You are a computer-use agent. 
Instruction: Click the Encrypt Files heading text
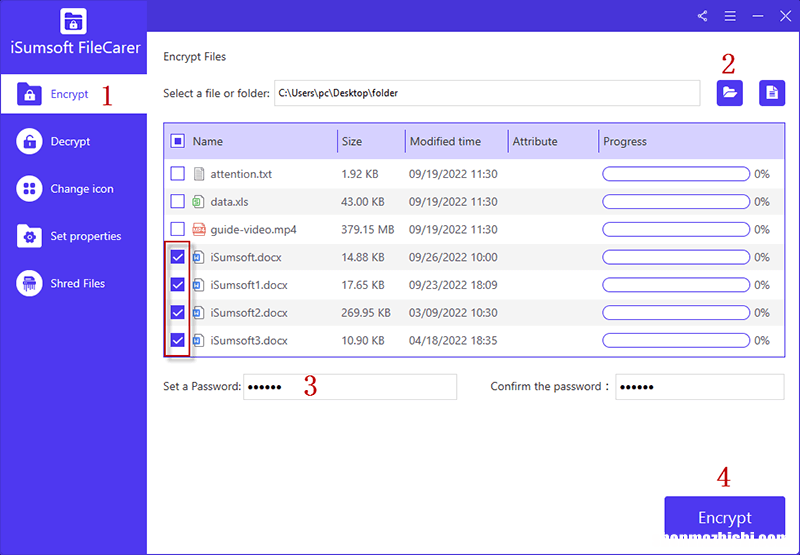pyautogui.click(x=194, y=57)
